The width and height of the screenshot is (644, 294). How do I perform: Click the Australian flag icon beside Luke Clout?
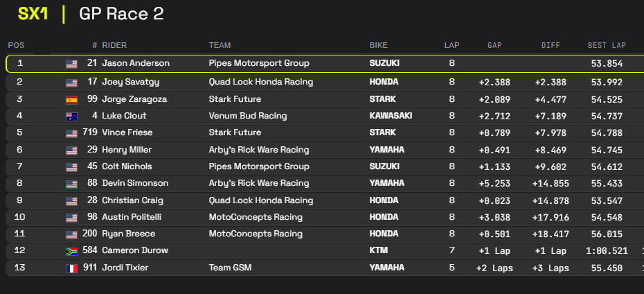(71, 116)
